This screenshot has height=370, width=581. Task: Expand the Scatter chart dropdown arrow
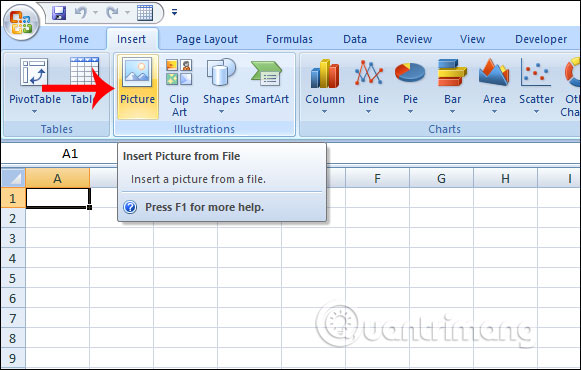pyautogui.click(x=536, y=111)
